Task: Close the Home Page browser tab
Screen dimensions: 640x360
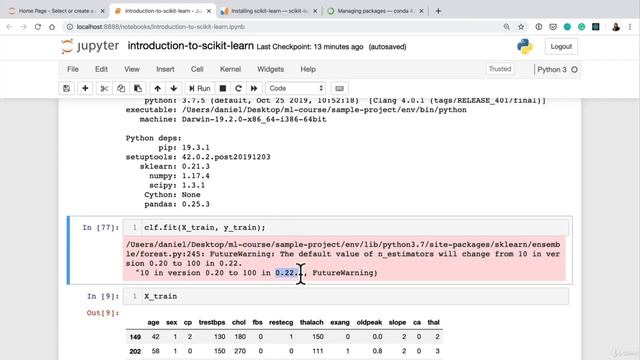Action: pyautogui.click(x=102, y=11)
